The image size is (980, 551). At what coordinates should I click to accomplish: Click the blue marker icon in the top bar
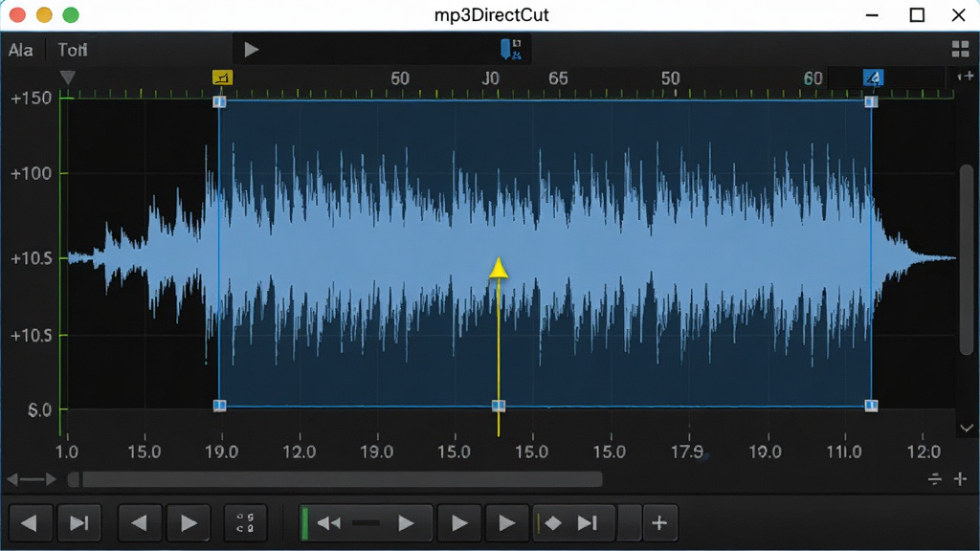point(511,49)
